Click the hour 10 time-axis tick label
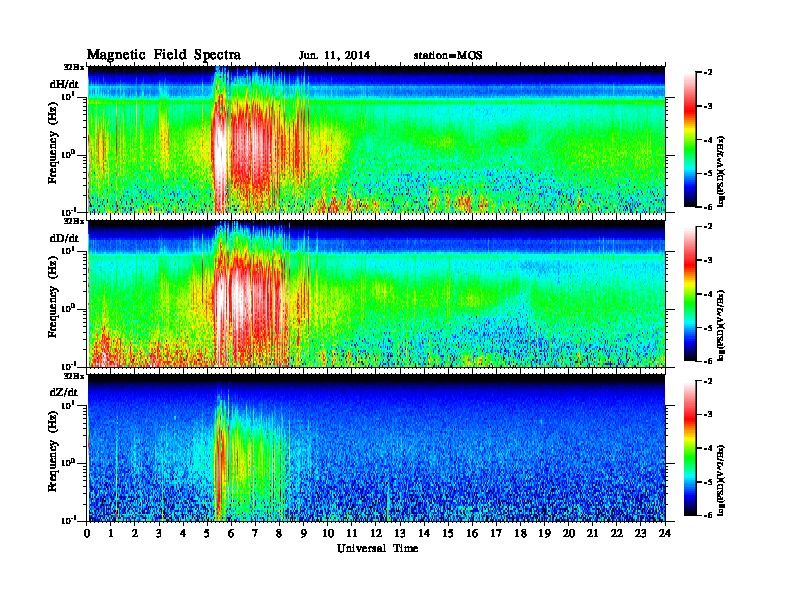Screen dimensions: 792x612 tap(328, 533)
